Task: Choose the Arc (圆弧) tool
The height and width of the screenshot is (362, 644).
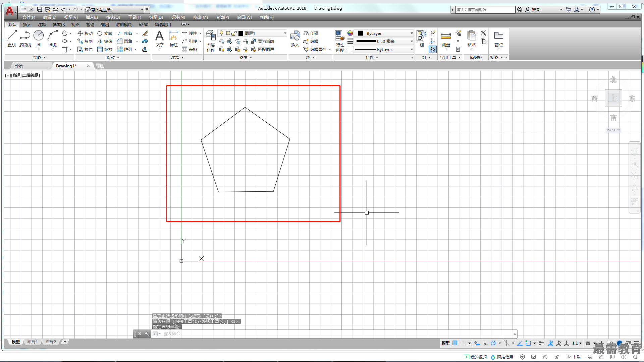Action: pos(53,38)
